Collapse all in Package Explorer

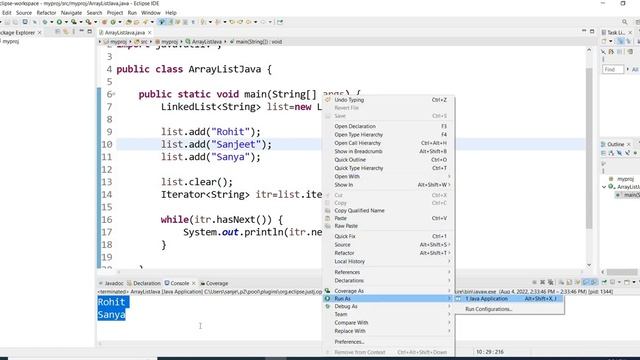[58, 31]
